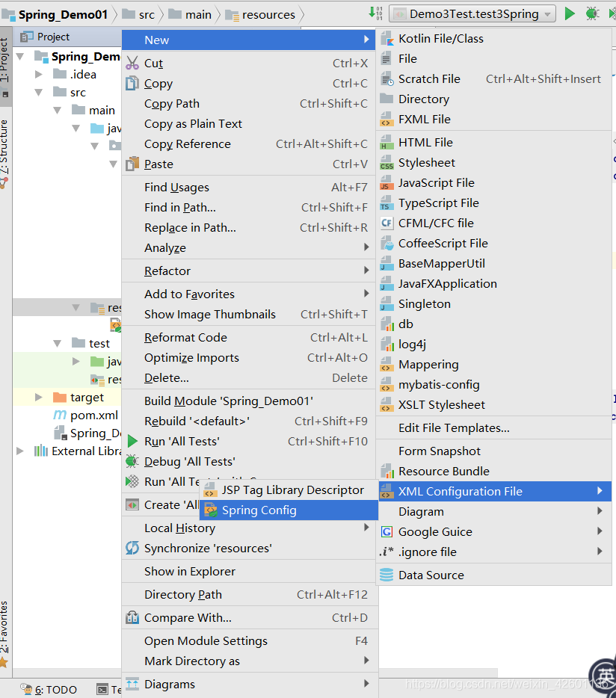
Task: Collapse the test folder arrow
Action: [58, 344]
